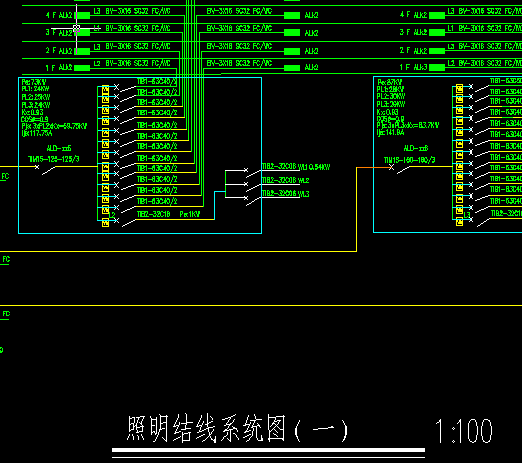Screen dimensions: 522x463
Task: Click the main breaker switch symbol under TIM1S-125-125/3
Action: point(46,169)
